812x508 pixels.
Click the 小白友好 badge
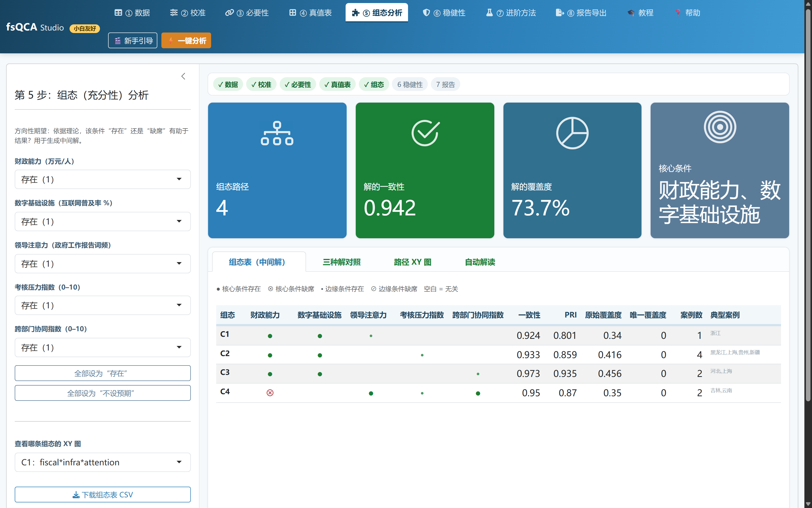pyautogui.click(x=84, y=28)
